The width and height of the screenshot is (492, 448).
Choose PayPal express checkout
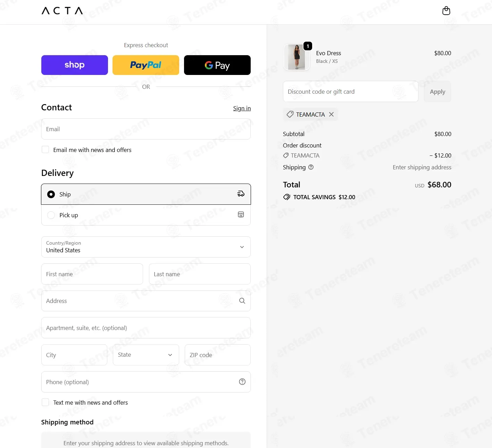[x=146, y=65]
